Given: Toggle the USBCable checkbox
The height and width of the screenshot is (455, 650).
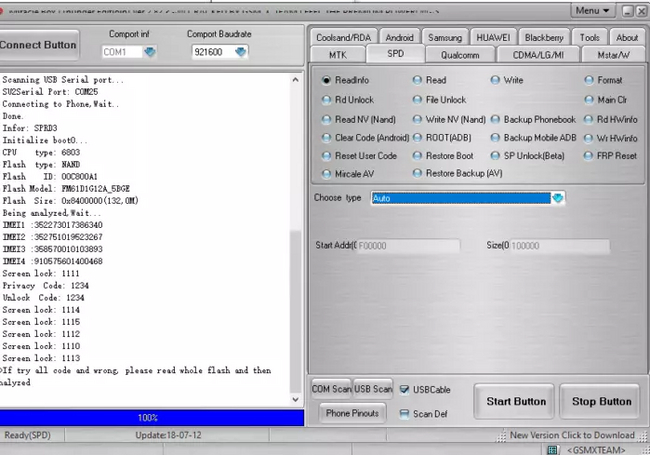Looking at the screenshot, I should coord(405,389).
